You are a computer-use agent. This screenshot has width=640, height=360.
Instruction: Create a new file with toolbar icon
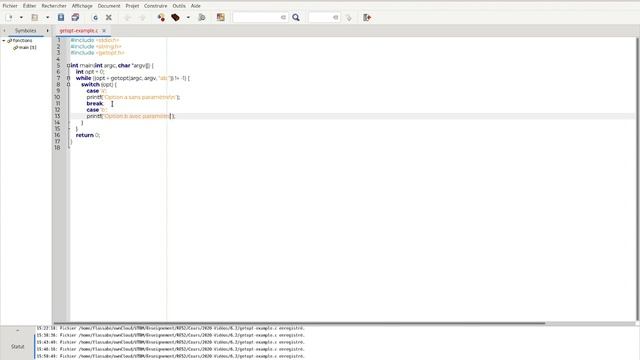[x=10, y=18]
